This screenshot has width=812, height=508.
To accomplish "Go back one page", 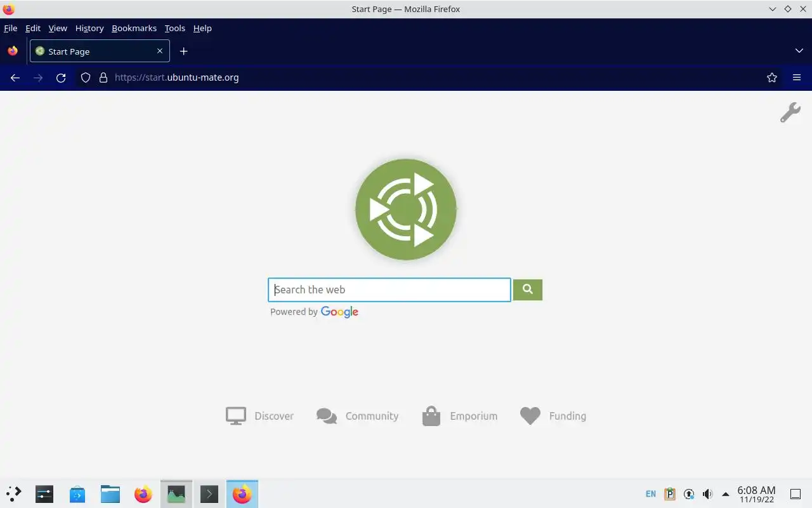I will click(15, 77).
